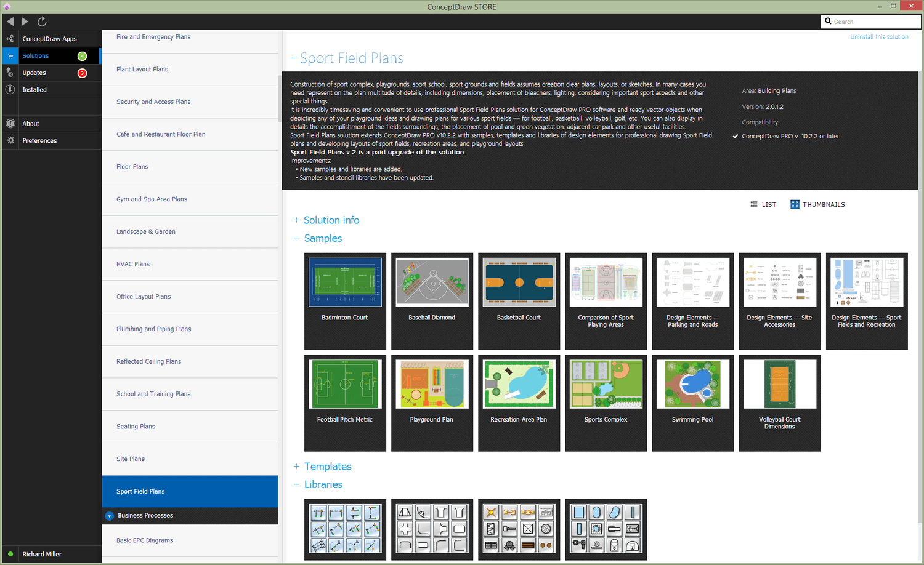
Task: Select Basic EPC Diagrams
Action: pyautogui.click(x=190, y=540)
